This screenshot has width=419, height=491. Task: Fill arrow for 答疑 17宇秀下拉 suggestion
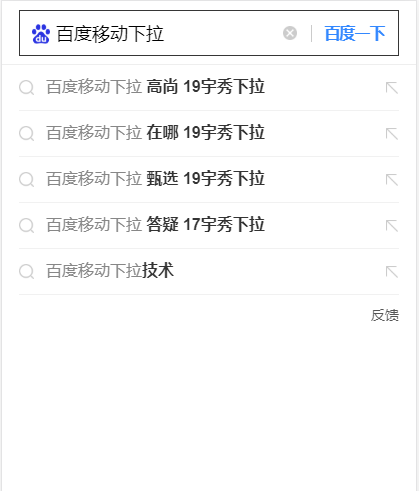coord(392,226)
